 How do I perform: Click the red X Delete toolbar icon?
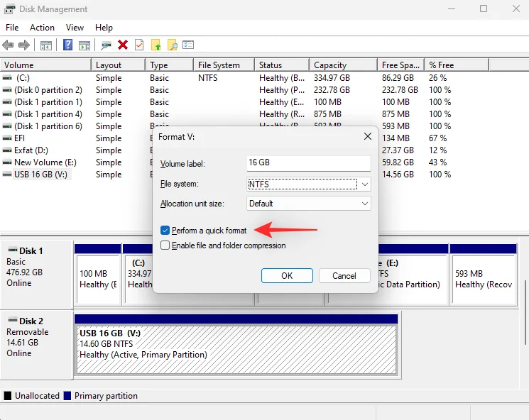tap(123, 45)
